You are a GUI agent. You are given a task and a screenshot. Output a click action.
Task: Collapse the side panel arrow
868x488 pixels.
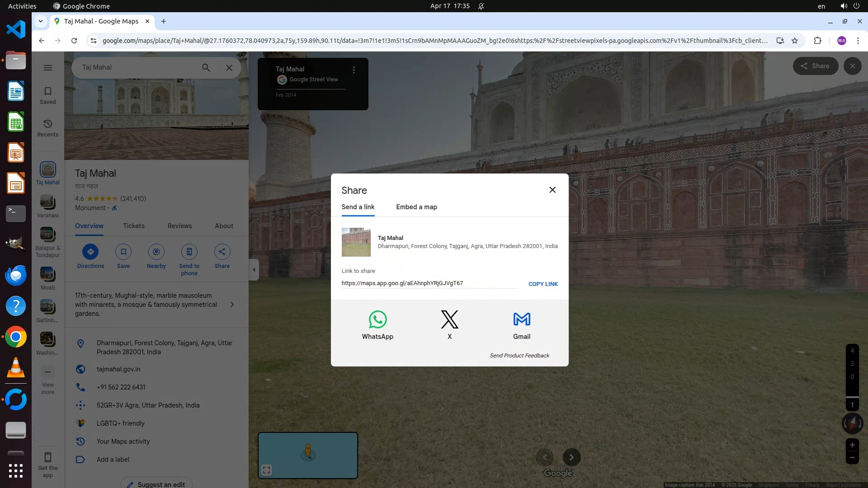[x=254, y=270]
